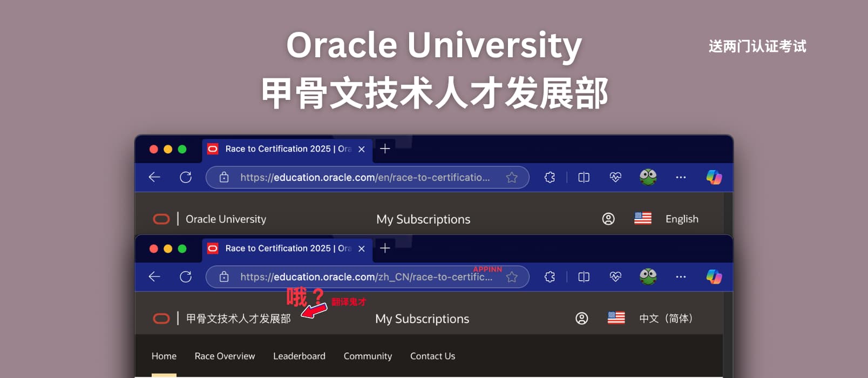This screenshot has height=378, width=868.
Task: Click green maximize button of upper window
Action: coord(182,149)
